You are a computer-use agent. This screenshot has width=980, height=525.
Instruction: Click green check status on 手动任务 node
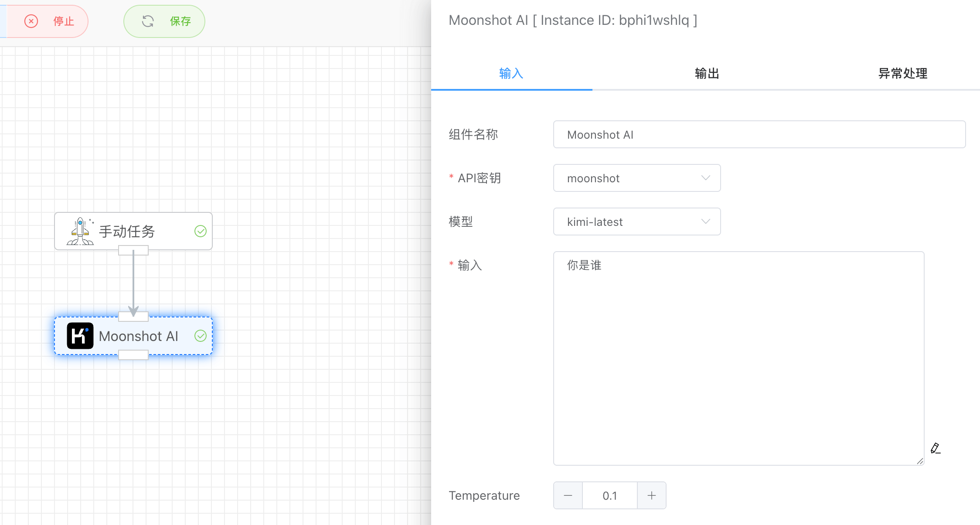click(x=201, y=231)
